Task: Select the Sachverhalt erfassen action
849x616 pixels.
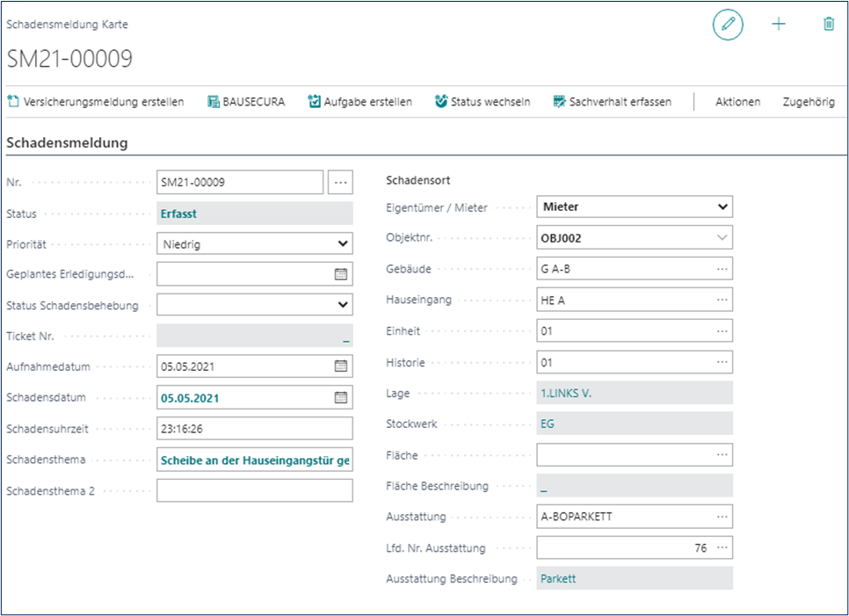Action: (612, 102)
